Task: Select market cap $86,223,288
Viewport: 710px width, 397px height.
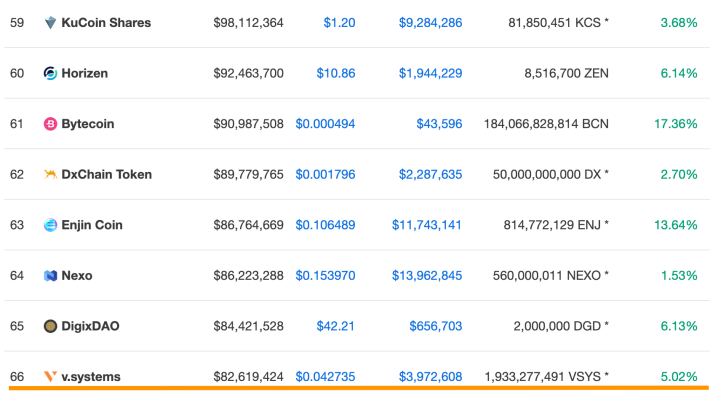Action: point(249,276)
